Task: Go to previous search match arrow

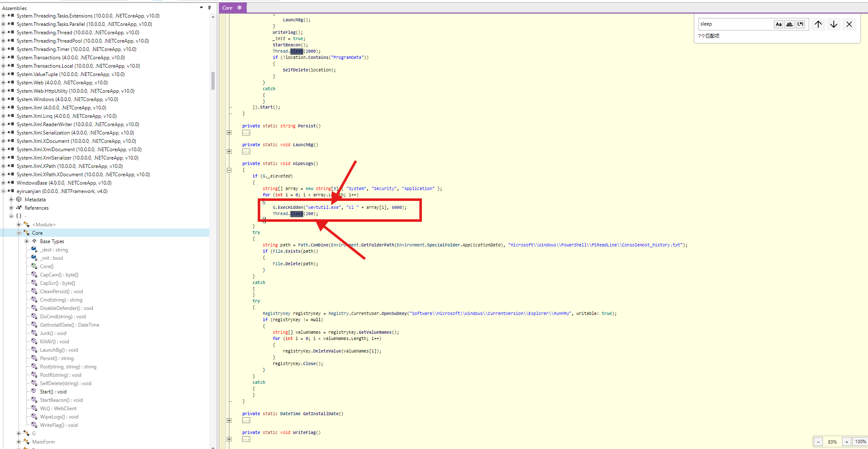Action: click(x=818, y=24)
